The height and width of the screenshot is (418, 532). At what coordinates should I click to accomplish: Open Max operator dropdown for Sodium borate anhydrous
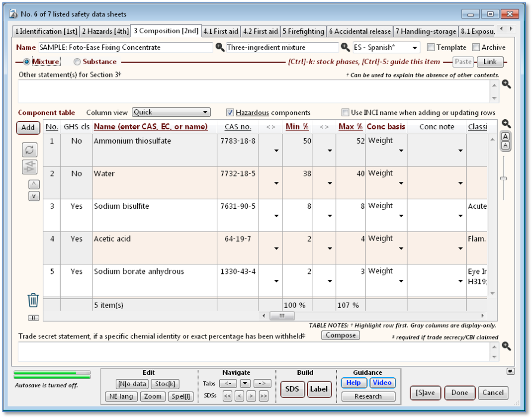pyautogui.click(x=330, y=281)
